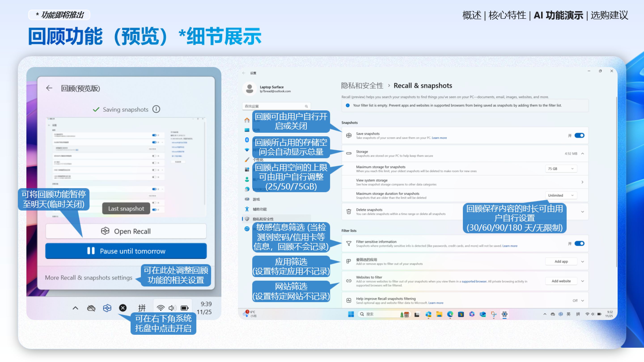The height and width of the screenshot is (362, 644).
Task: Open Microsoft 365 Copilot icon on the taskbar
Action: [472, 314]
